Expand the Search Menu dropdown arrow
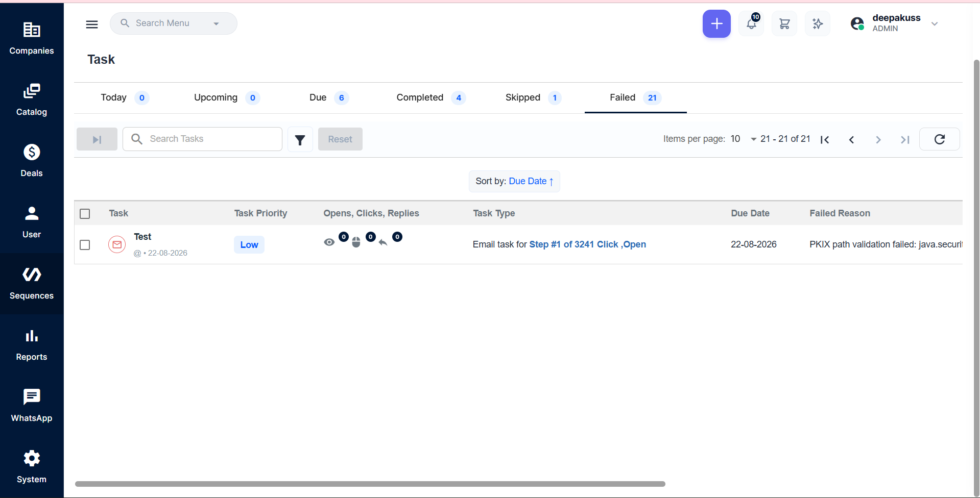Image resolution: width=980 pixels, height=498 pixels. click(217, 23)
